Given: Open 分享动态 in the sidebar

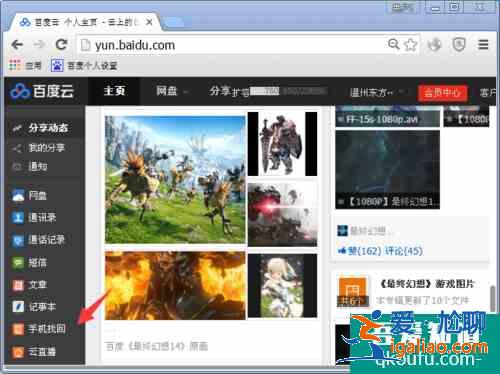Looking at the screenshot, I should (x=44, y=128).
